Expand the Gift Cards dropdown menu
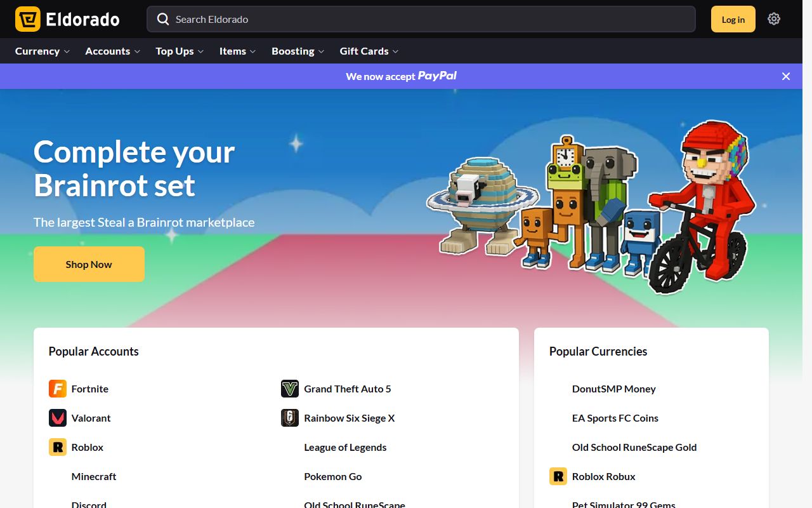The height and width of the screenshot is (508, 812). click(369, 51)
